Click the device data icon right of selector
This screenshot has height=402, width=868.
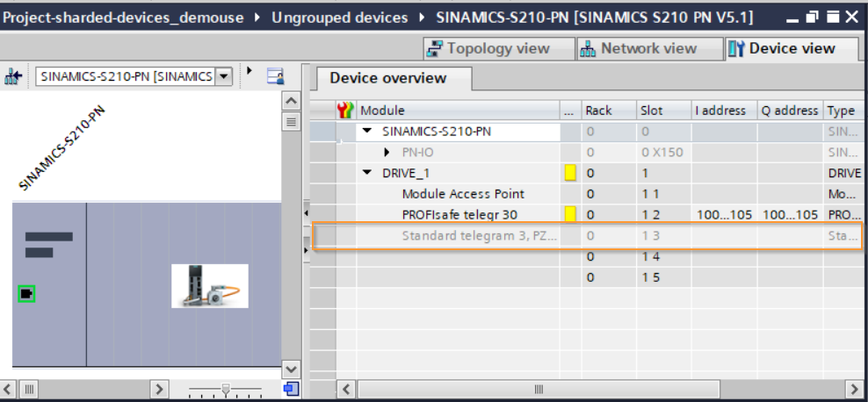coord(276,75)
